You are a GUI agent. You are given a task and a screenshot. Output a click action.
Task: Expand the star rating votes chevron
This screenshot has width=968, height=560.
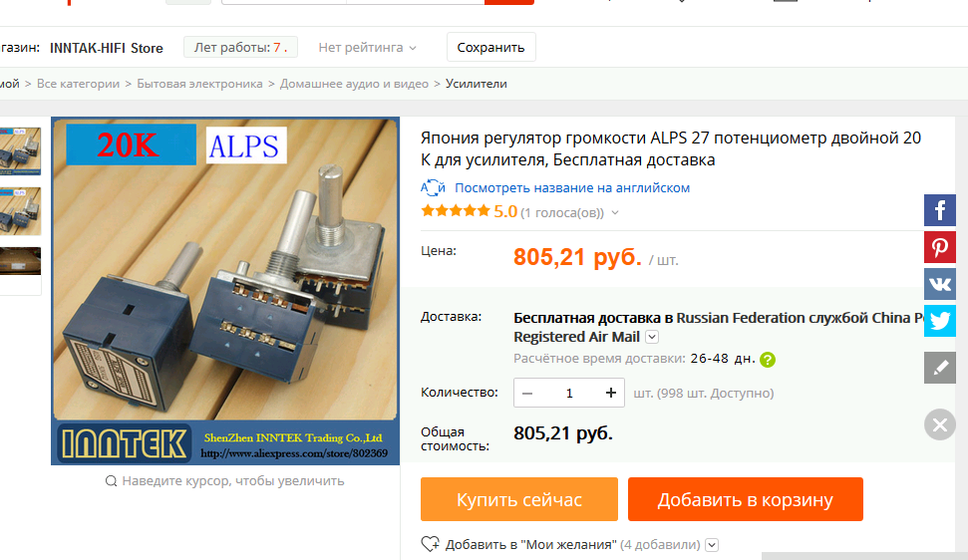coord(615,213)
